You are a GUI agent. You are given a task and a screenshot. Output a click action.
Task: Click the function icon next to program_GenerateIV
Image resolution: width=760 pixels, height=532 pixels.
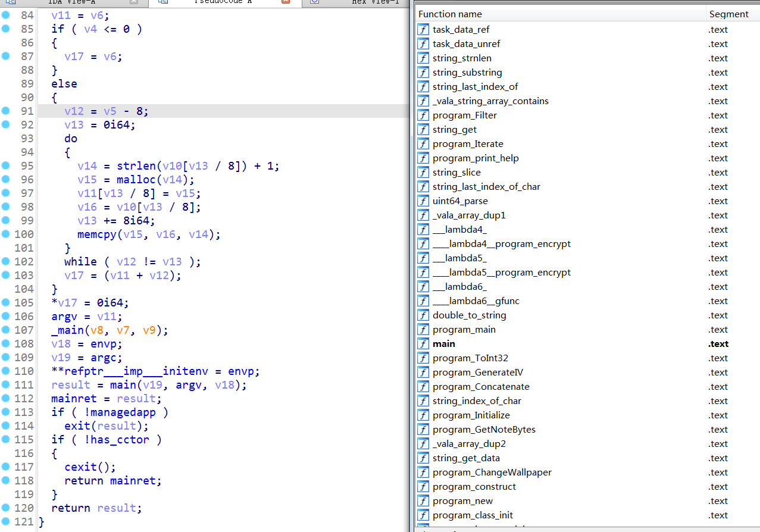(x=423, y=373)
